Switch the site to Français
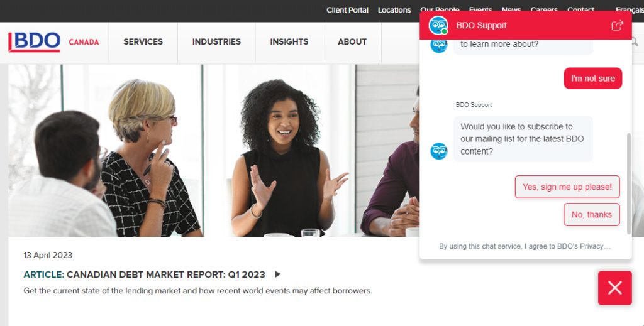644x326 pixels. click(630, 10)
